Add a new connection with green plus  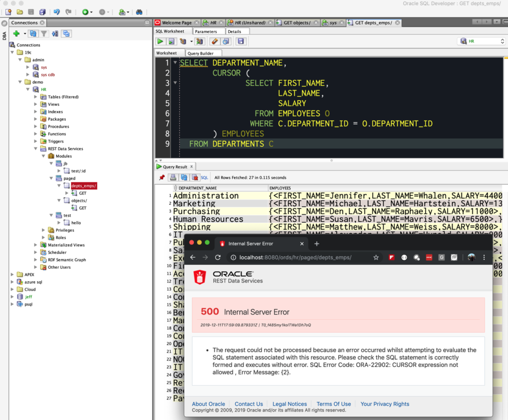(16, 33)
